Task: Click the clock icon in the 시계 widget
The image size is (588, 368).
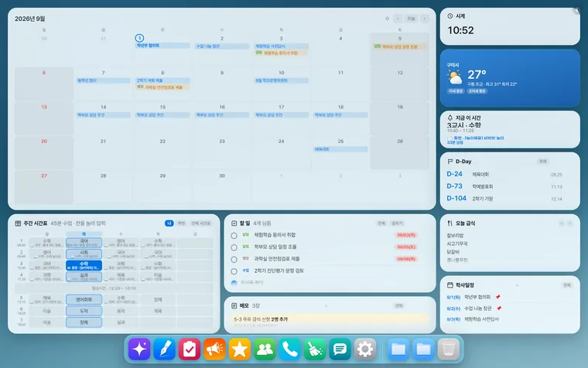Action: pos(450,16)
